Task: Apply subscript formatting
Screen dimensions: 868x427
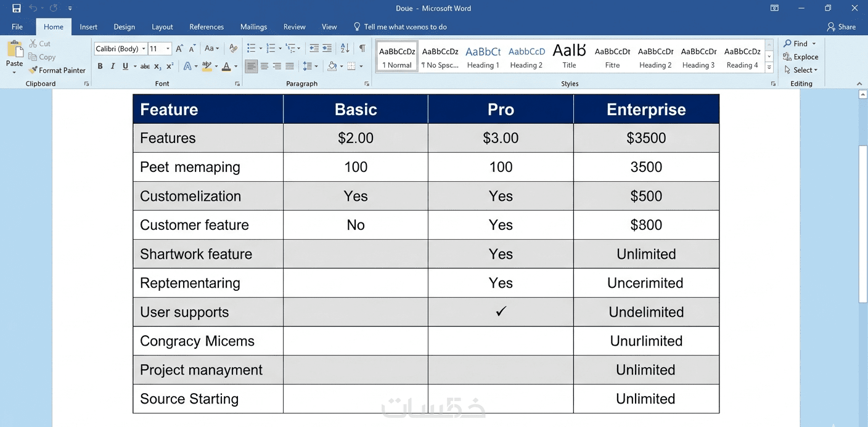Action: [x=158, y=67]
